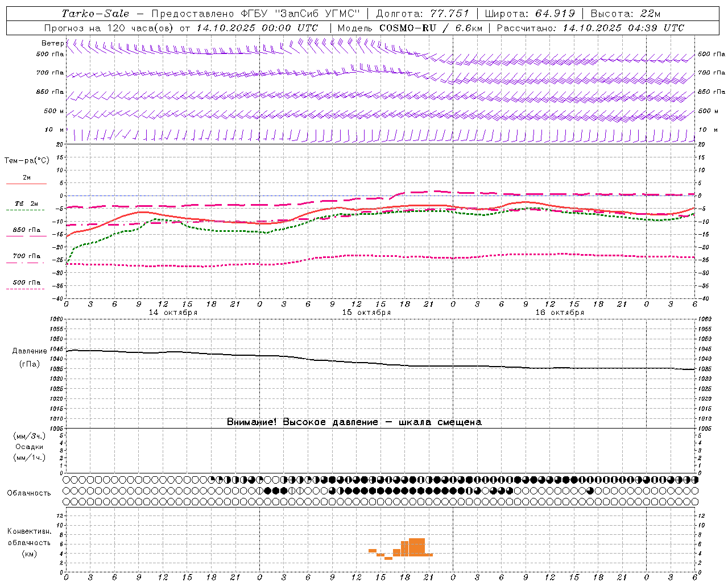
Task: Click the 'Прогноз на 120 часа(ов)' forecast text
Action: pyautogui.click(x=110, y=28)
